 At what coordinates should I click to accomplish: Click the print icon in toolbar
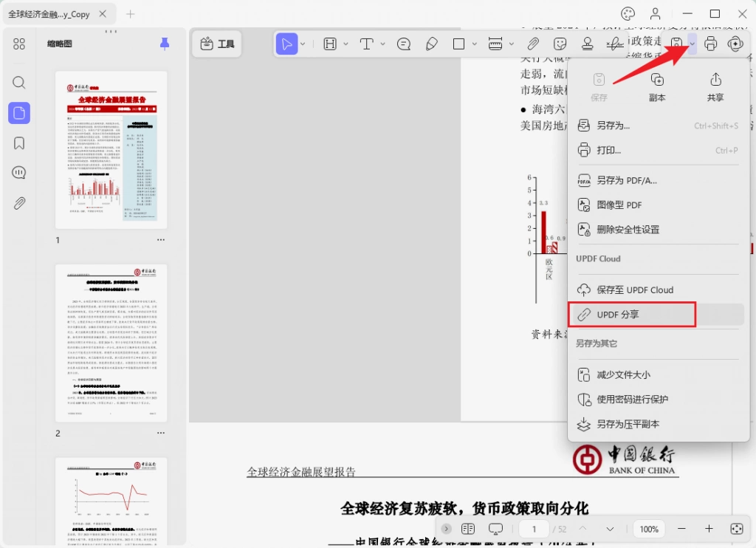pyautogui.click(x=710, y=44)
